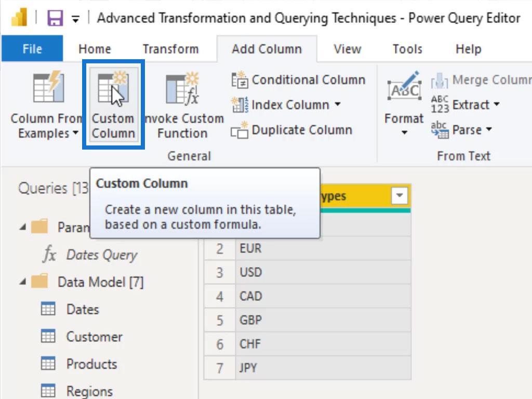Open the Extract dropdown arrow

[497, 104]
